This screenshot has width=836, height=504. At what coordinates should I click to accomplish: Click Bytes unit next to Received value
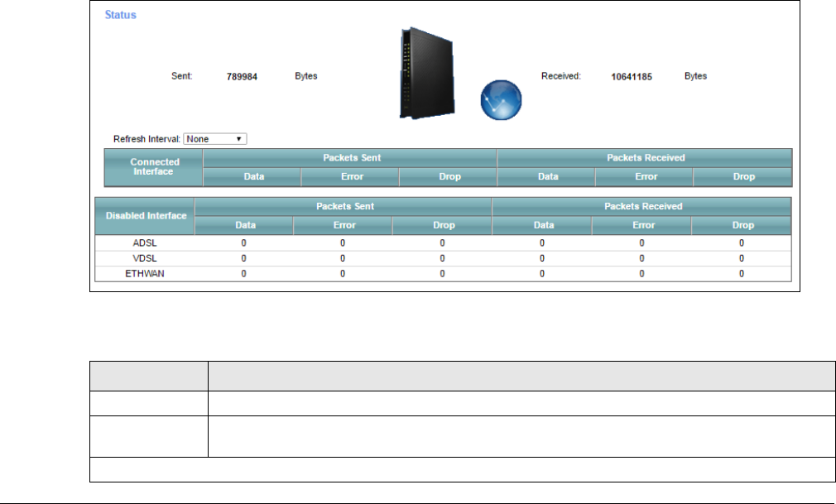(696, 76)
